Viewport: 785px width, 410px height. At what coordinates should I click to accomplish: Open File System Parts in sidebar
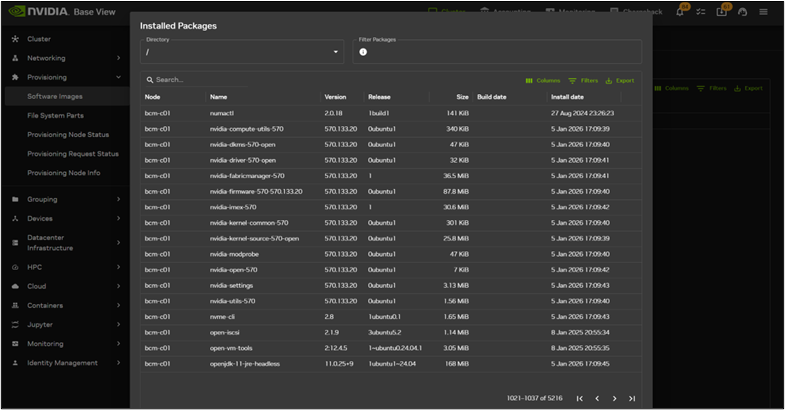tap(56, 115)
